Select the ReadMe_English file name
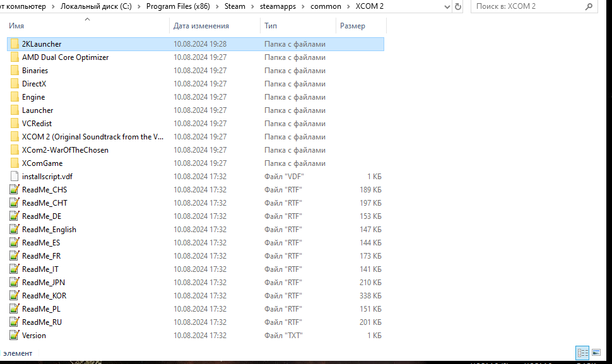This screenshot has width=612, height=364. click(x=49, y=230)
